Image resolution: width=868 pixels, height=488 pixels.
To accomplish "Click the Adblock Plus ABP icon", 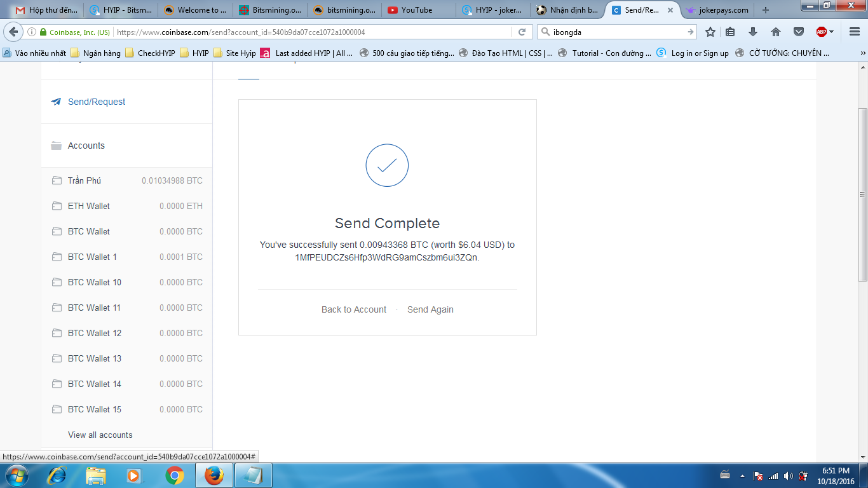I will [x=822, y=32].
